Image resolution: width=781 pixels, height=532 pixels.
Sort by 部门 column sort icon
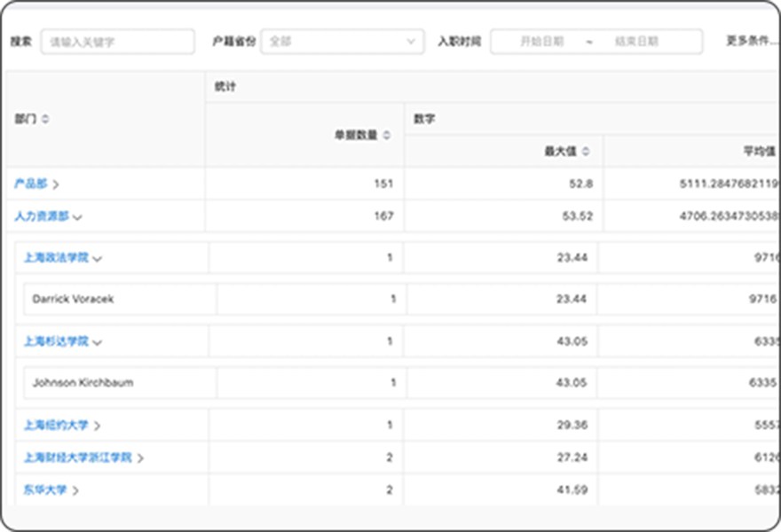[46, 120]
